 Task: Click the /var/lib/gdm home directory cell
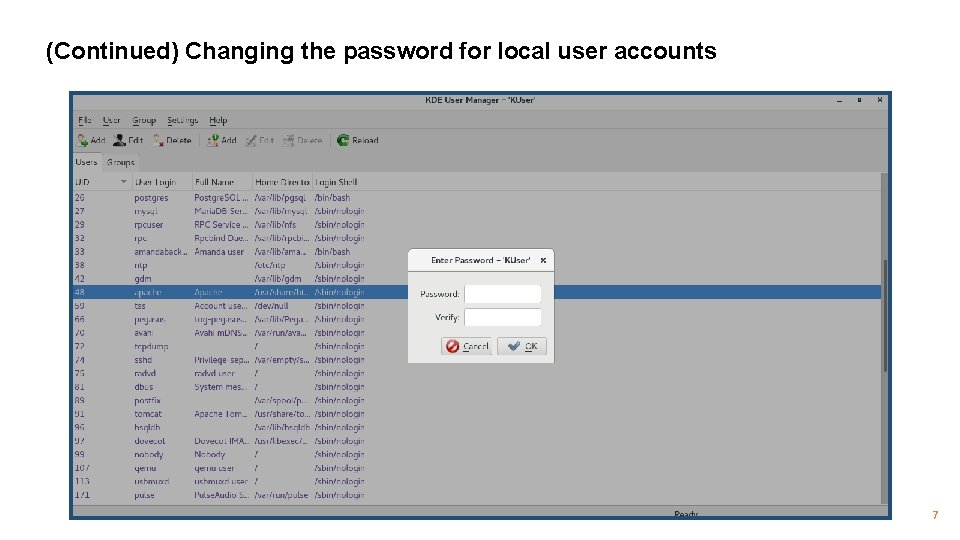click(x=278, y=279)
